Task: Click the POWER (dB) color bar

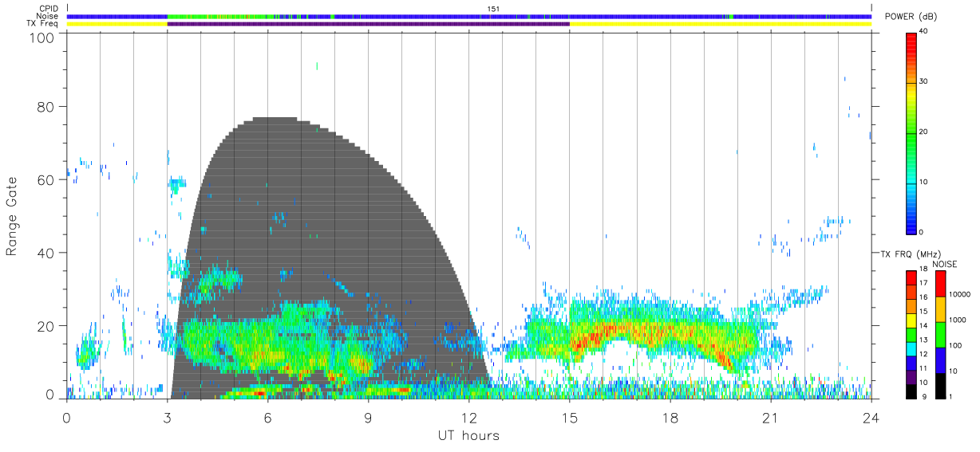Action: 911,132
